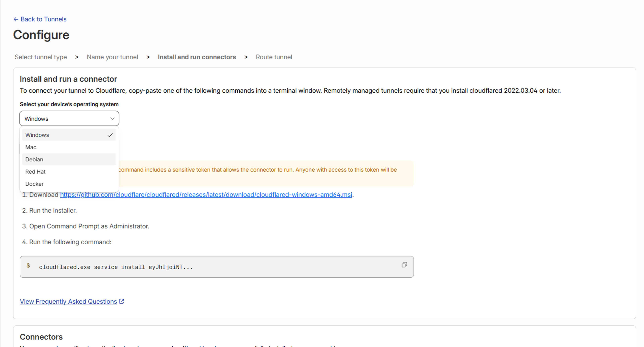Collapse the operating system dropdown chevron

click(x=112, y=119)
